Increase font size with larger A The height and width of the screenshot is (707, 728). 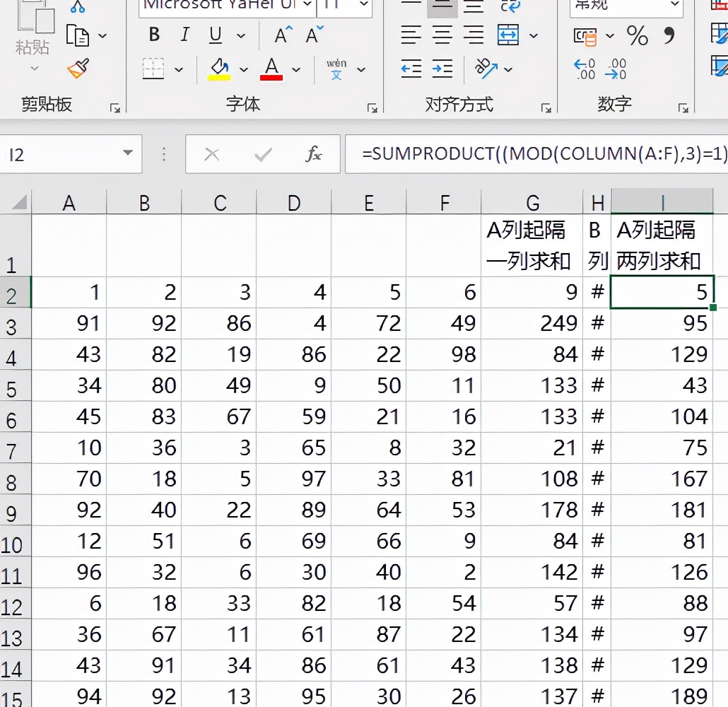283,35
